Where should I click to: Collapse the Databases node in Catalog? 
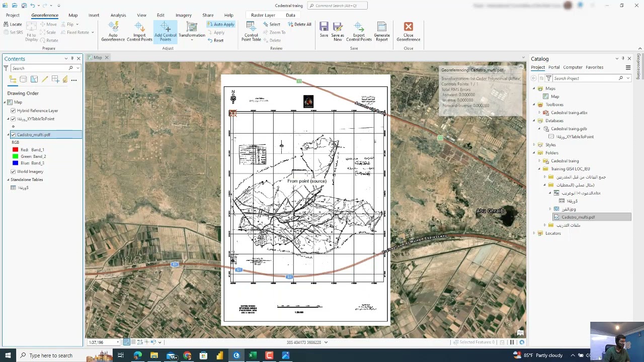coord(534,121)
